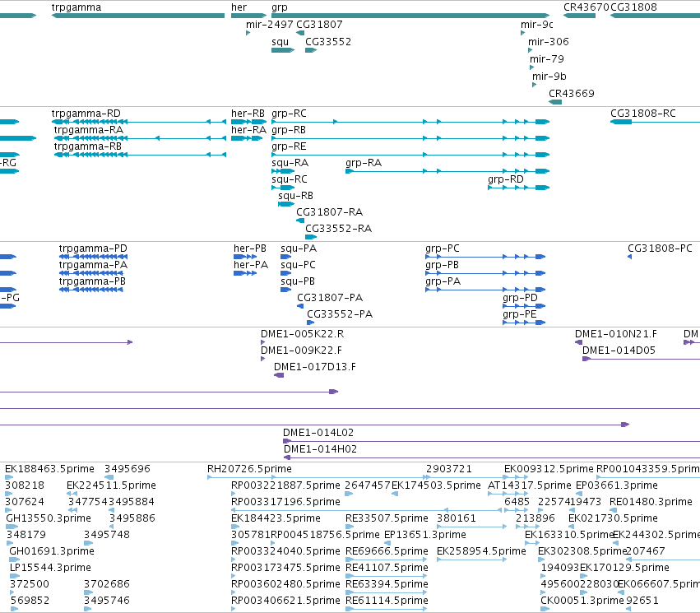Image resolution: width=700 pixels, height=613 pixels.
Task: Click grp-PB protein label
Action: pos(442,265)
